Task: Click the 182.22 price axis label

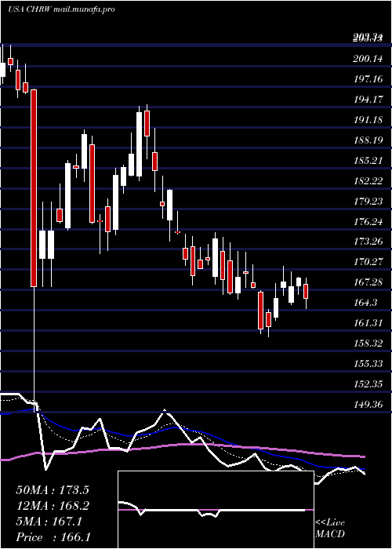Action: coord(368,181)
